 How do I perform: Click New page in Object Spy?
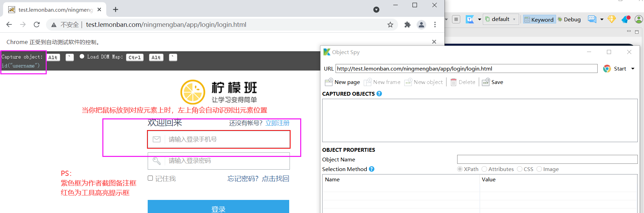click(342, 82)
